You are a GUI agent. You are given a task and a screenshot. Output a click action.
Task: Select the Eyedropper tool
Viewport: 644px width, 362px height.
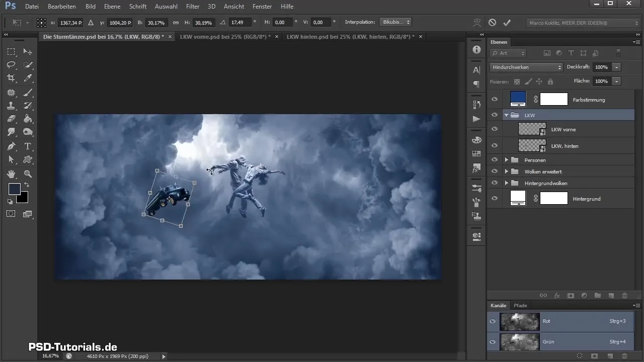[x=28, y=78]
